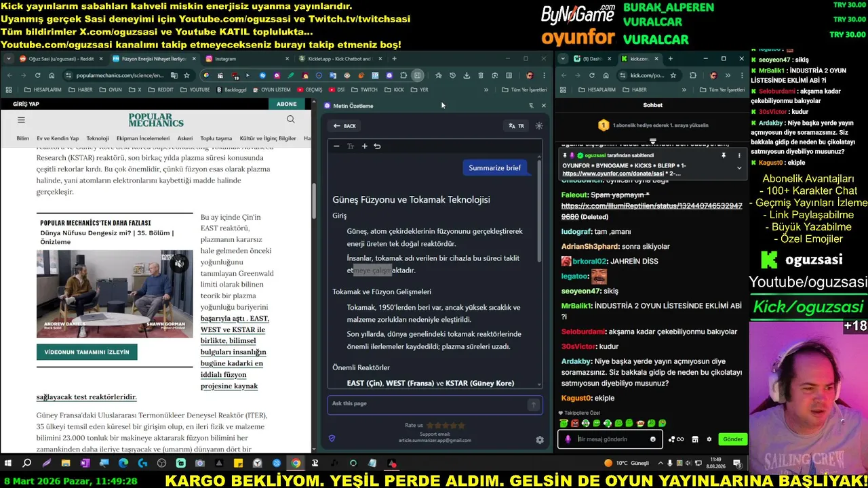Viewport: 868px width, 488px height.
Task: Click the home icon in right Chrome window
Action: pyautogui.click(x=606, y=75)
